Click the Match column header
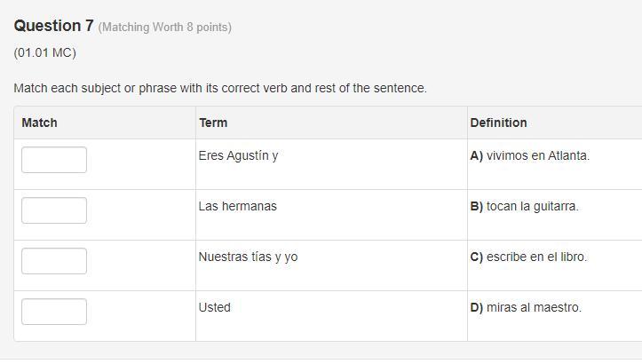Image resolution: width=642 pixels, height=364 pixels. tap(39, 123)
